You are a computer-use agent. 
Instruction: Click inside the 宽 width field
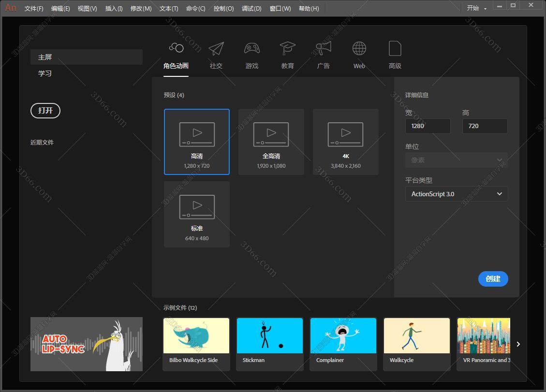click(428, 126)
